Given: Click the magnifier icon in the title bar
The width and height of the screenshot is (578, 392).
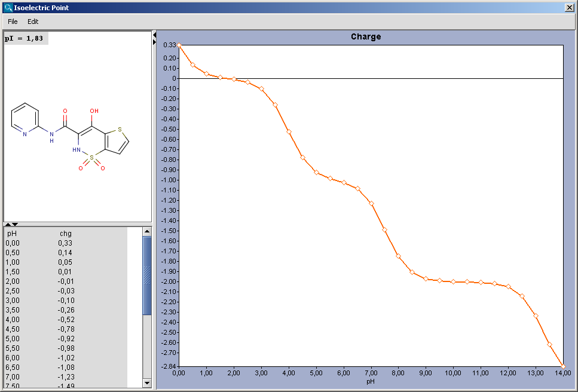Looking at the screenshot, I should click(x=7, y=7).
